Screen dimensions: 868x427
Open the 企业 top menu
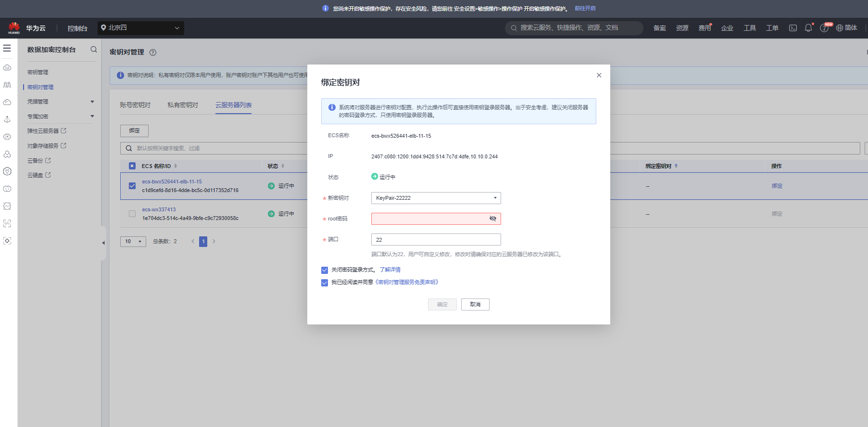[x=727, y=28]
